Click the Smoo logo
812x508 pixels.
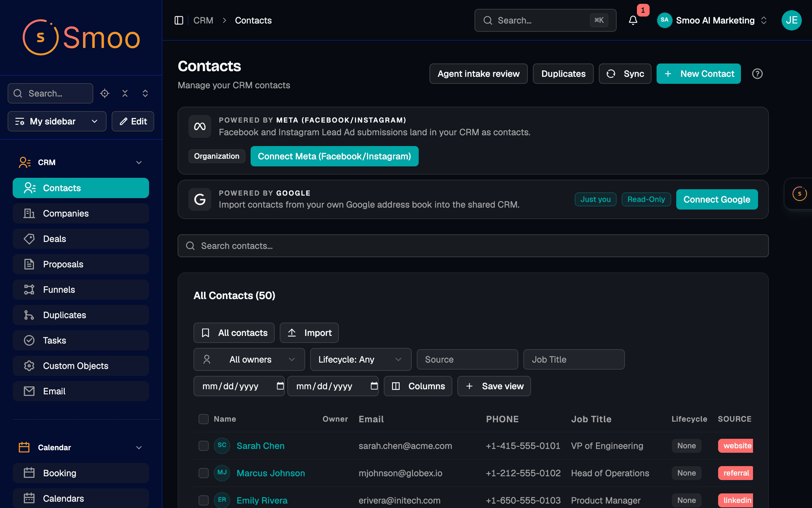(x=81, y=38)
